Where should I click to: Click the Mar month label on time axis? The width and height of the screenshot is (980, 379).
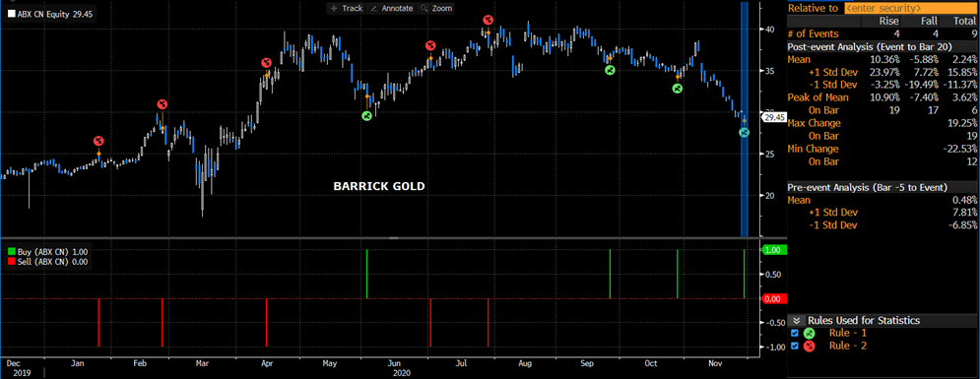pyautogui.click(x=202, y=363)
